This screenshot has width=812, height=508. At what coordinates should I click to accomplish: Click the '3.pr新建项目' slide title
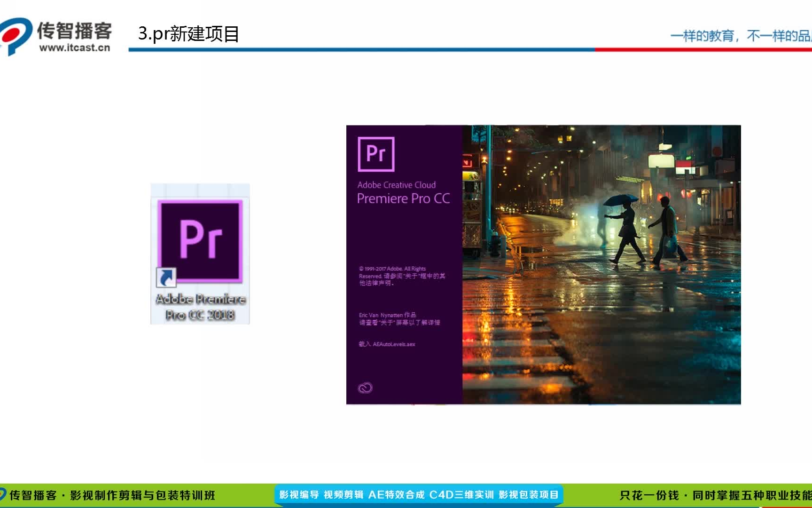pyautogui.click(x=189, y=34)
